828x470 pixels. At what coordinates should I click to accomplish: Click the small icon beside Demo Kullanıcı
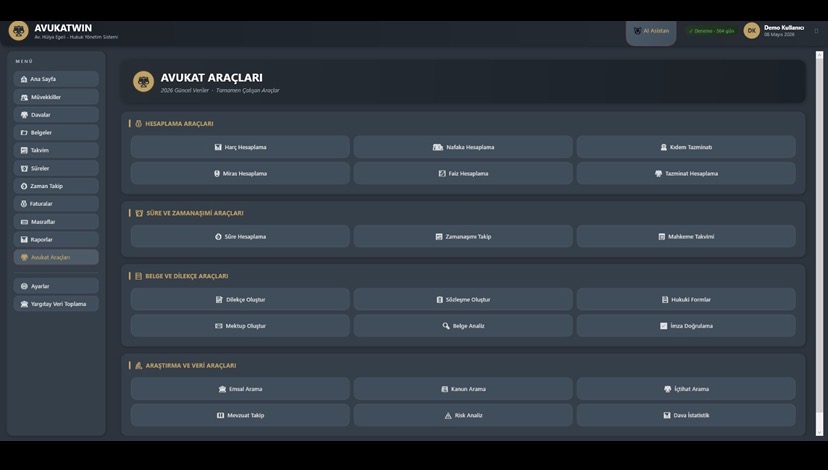(x=816, y=31)
